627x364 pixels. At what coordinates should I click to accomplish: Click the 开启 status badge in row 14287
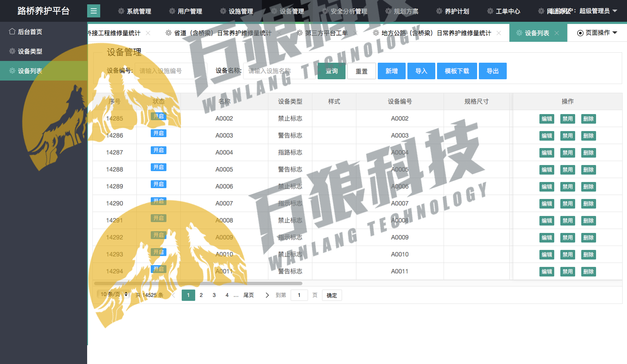(159, 150)
